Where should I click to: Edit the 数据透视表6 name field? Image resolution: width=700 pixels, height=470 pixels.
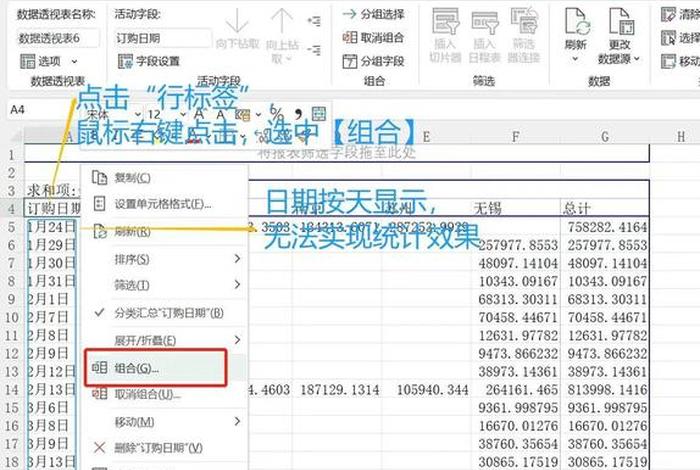[58, 38]
